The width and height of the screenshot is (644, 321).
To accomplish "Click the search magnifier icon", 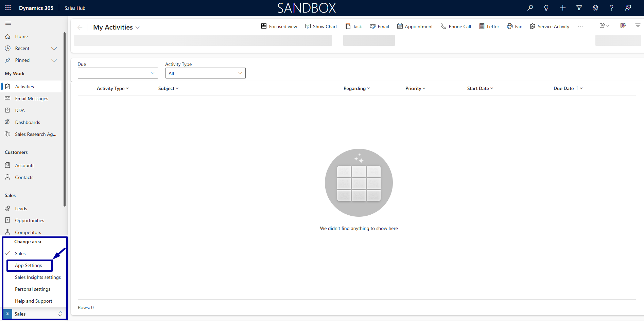I will click(x=530, y=8).
